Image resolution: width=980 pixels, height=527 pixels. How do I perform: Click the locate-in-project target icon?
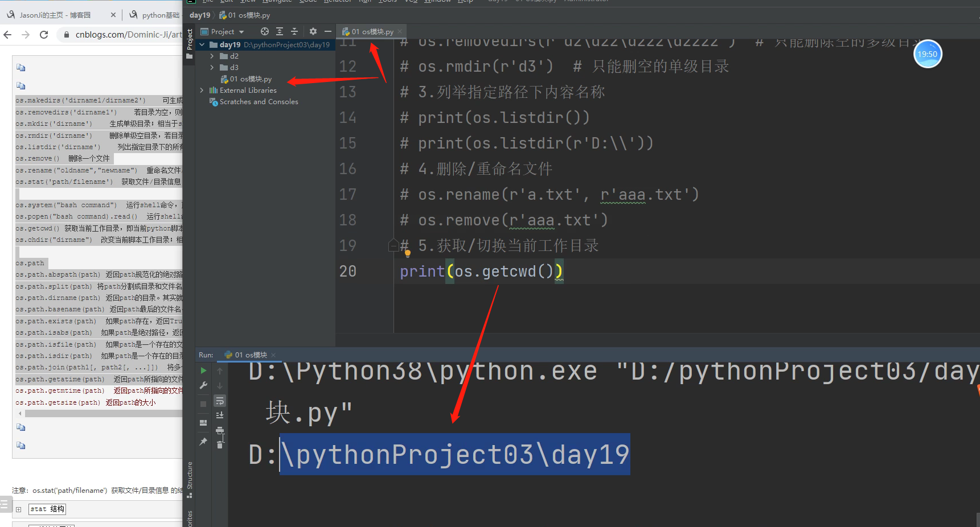click(264, 31)
